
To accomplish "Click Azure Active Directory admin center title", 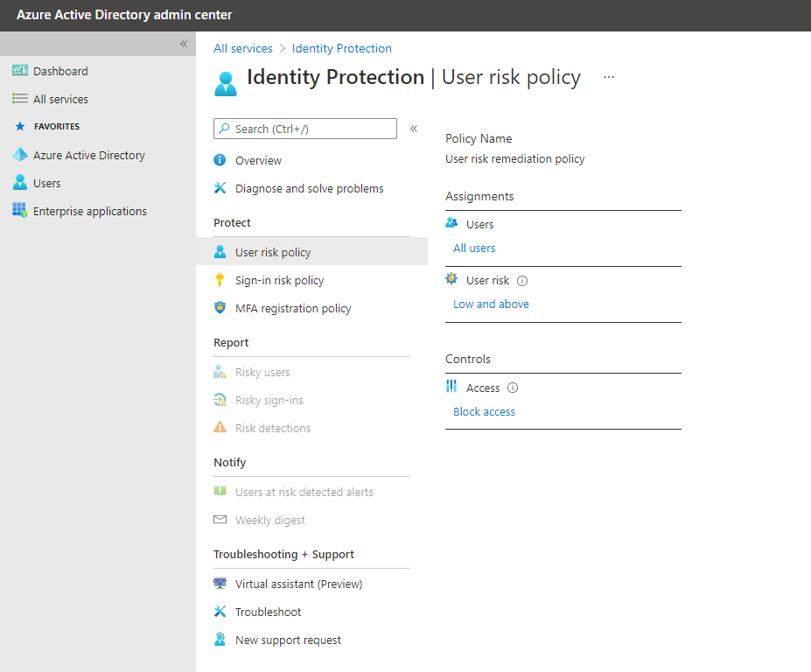I will pos(124,15).
